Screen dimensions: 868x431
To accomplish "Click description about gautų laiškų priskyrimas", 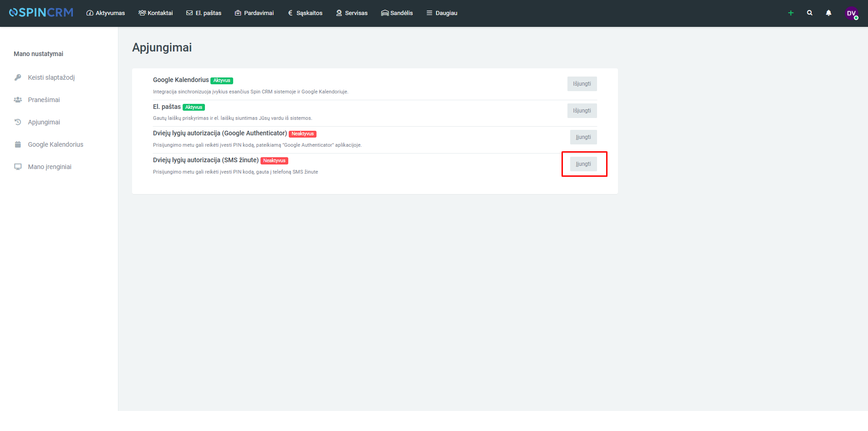I will [232, 118].
